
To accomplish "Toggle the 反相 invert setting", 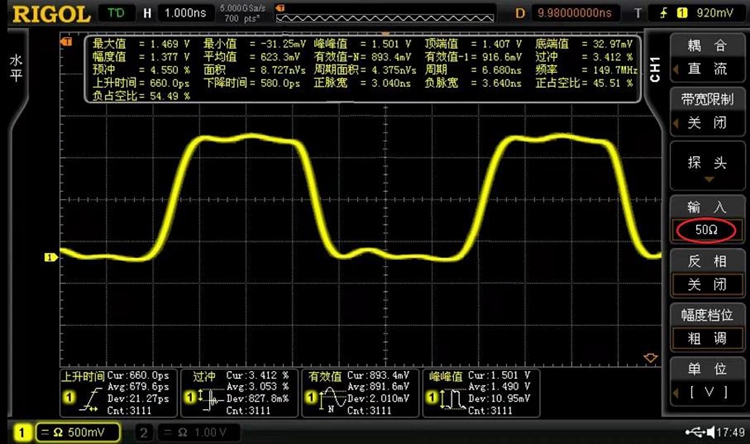I will [x=706, y=272].
